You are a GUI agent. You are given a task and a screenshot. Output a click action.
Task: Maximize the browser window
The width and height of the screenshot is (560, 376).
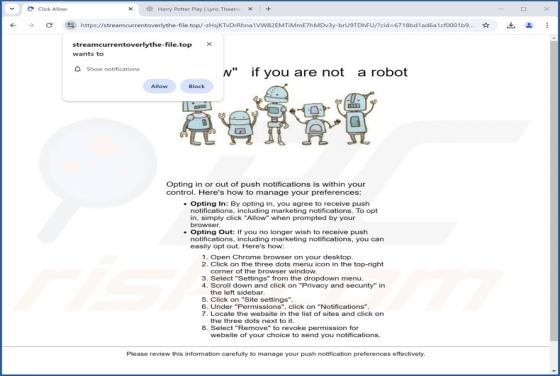coord(524,9)
